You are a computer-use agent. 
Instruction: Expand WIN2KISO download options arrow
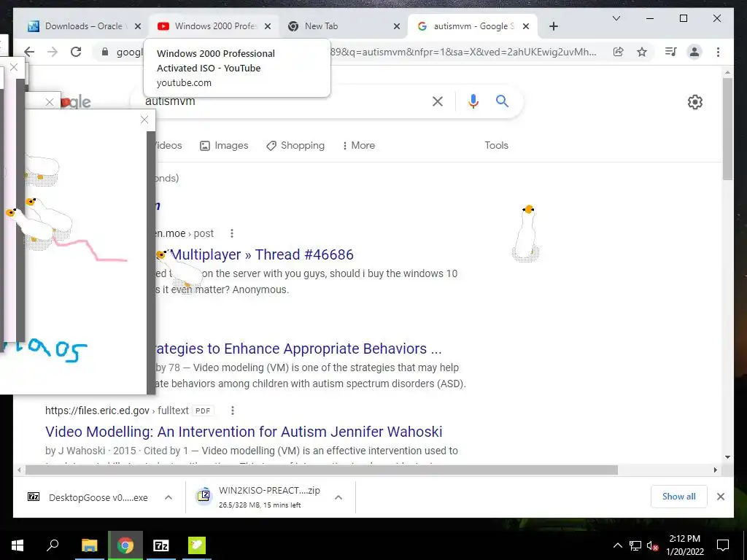[338, 497]
